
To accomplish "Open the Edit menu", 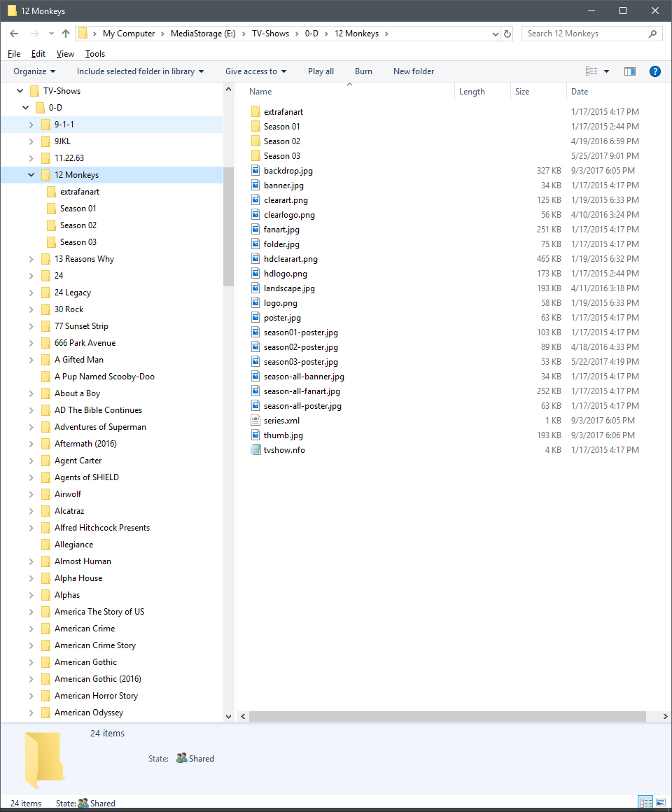I will [x=38, y=54].
